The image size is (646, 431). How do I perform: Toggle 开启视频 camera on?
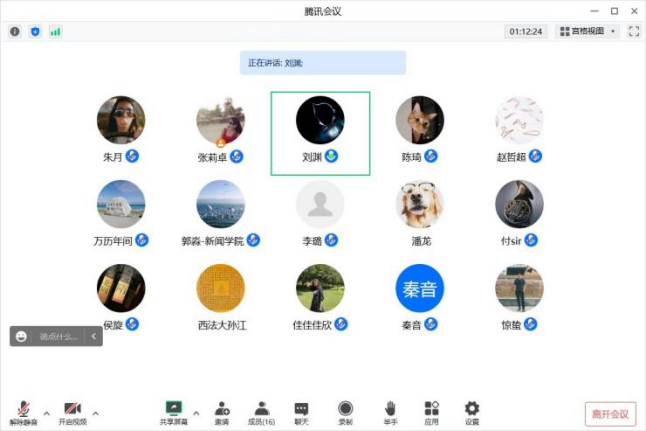(73, 412)
